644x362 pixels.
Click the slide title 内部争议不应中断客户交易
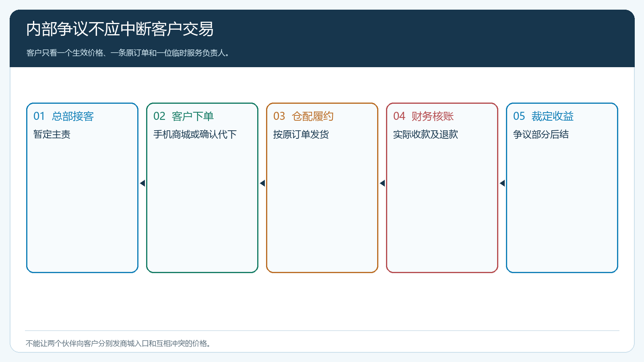click(120, 29)
